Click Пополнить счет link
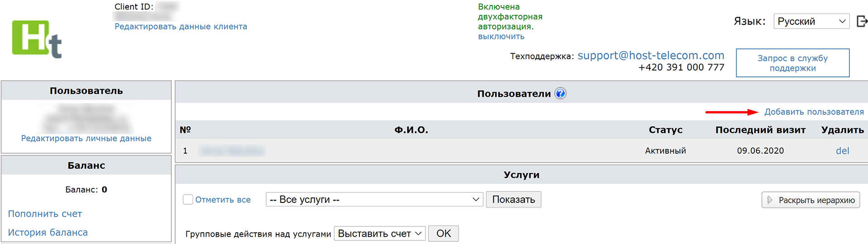Image resolution: width=868 pixels, height=244 pixels. coord(45,214)
